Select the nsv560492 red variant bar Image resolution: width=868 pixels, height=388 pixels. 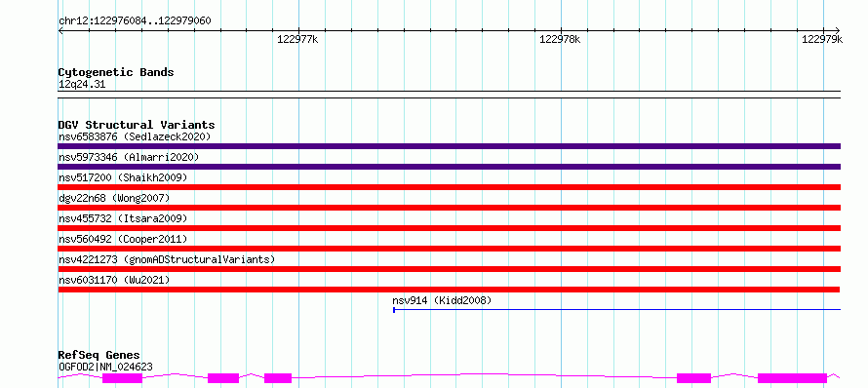pyautogui.click(x=449, y=249)
